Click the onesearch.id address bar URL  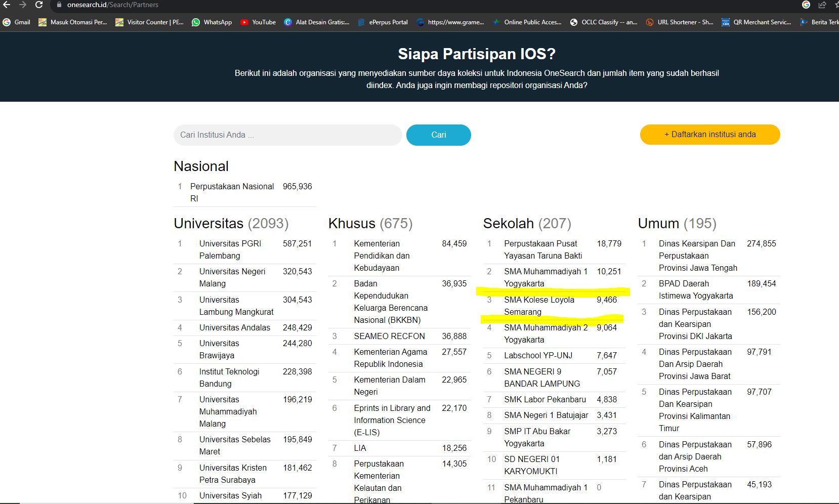(112, 5)
